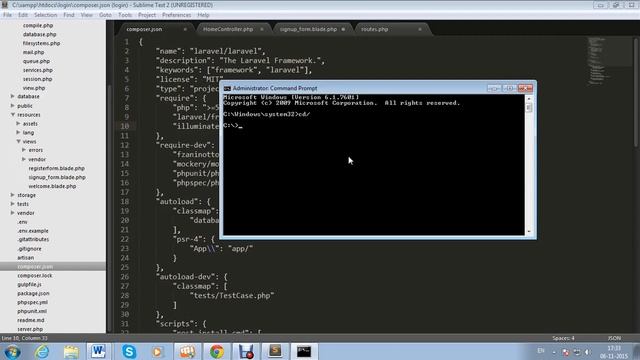Click the network icon in system tray
The width and height of the screenshot is (640, 360).
(576, 352)
